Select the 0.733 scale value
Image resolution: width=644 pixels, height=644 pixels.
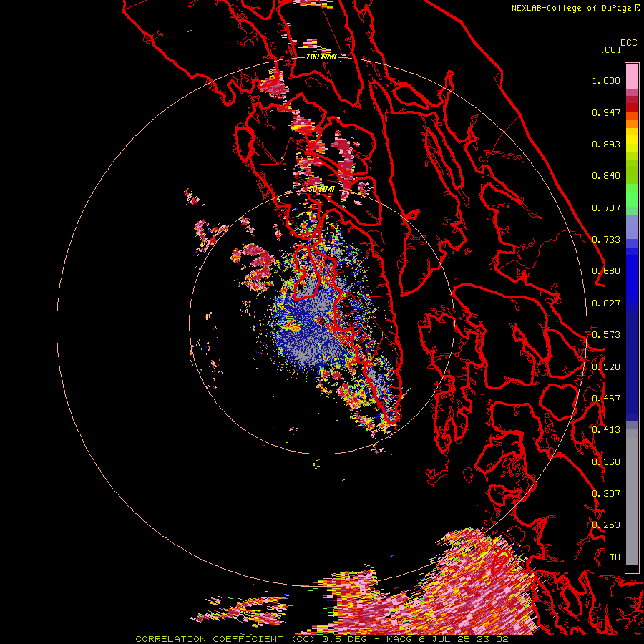point(606,240)
